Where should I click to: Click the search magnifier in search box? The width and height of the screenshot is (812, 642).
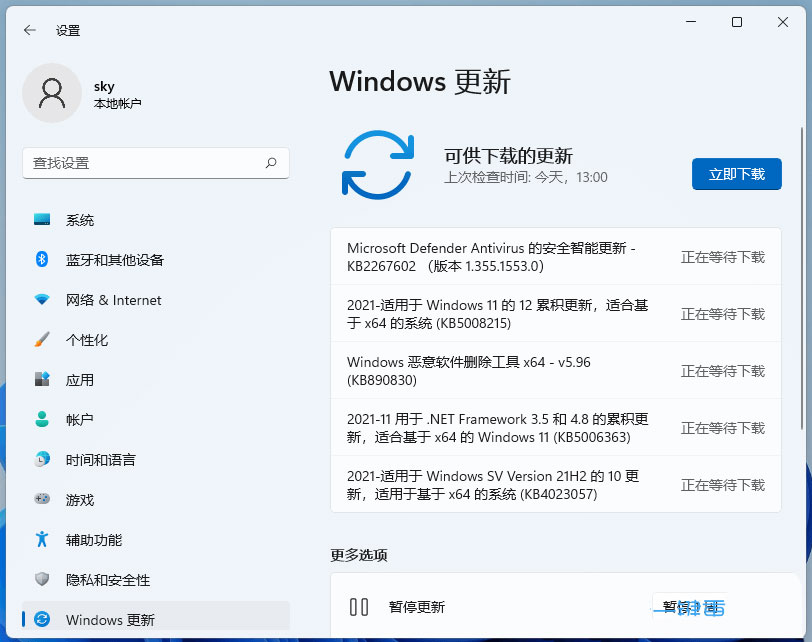(270, 163)
